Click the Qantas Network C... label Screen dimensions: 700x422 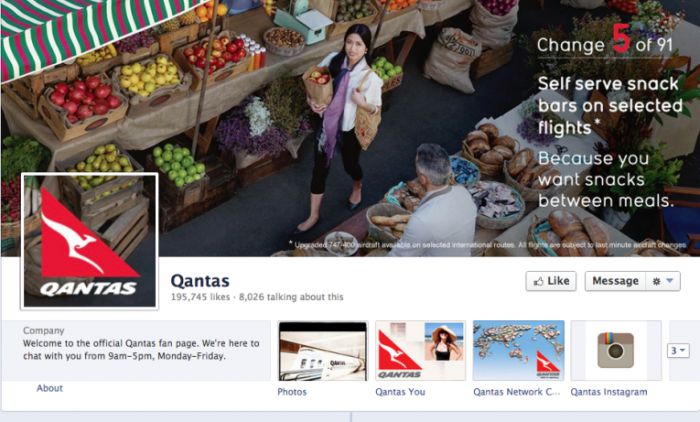coord(517,392)
